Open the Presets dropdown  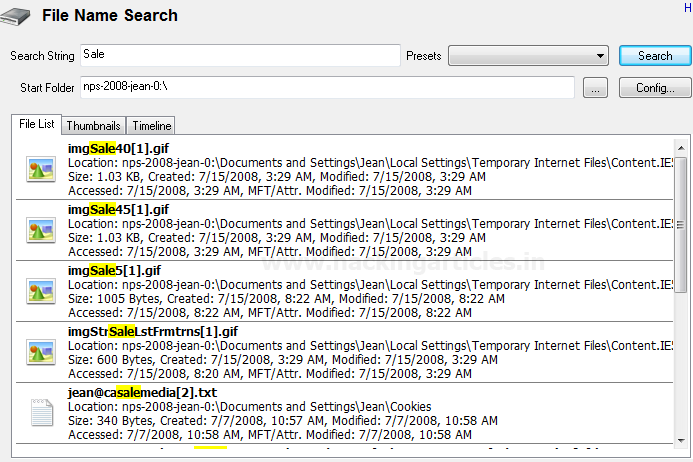[x=528, y=56]
